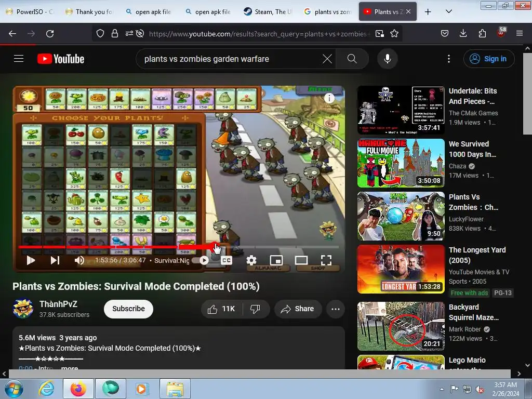Open the taskbar clock showing 3:57 AM

(506, 389)
